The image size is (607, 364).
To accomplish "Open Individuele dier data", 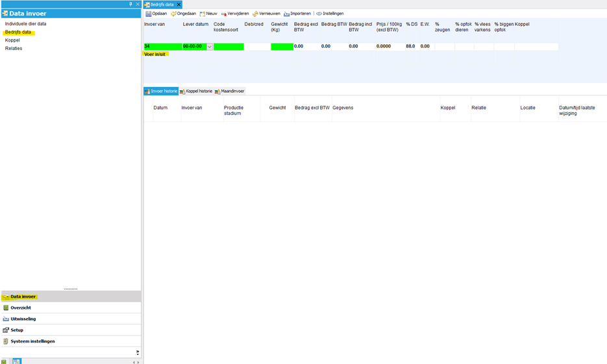I will point(25,23).
